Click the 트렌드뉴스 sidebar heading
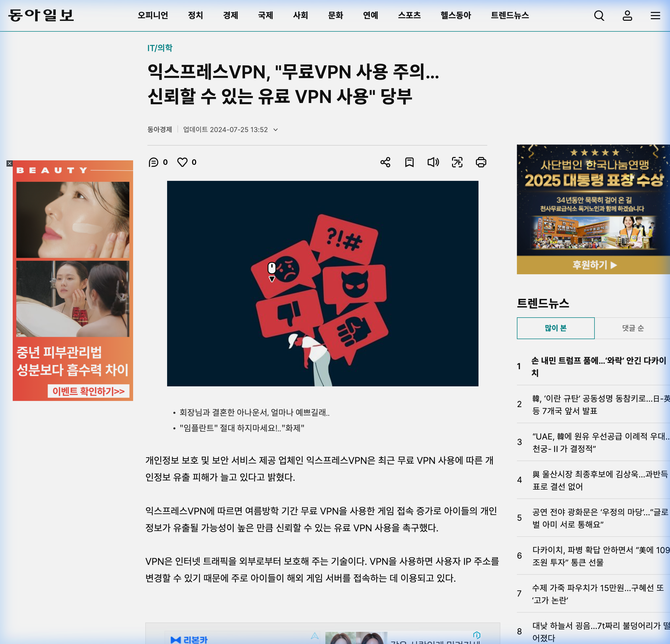The image size is (670, 644). 543,303
